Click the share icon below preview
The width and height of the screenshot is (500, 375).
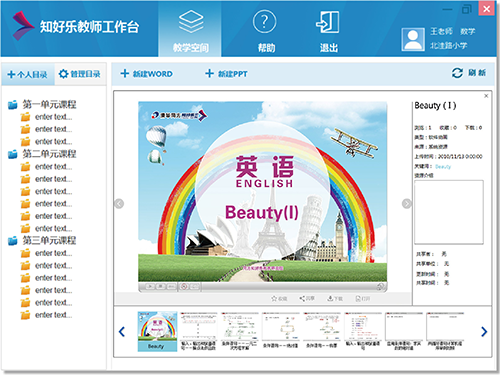pos(302,298)
